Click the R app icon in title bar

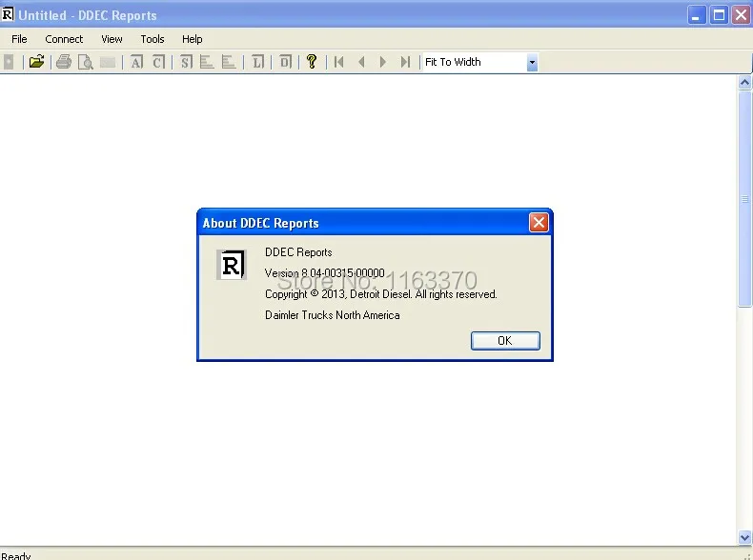pos(8,15)
